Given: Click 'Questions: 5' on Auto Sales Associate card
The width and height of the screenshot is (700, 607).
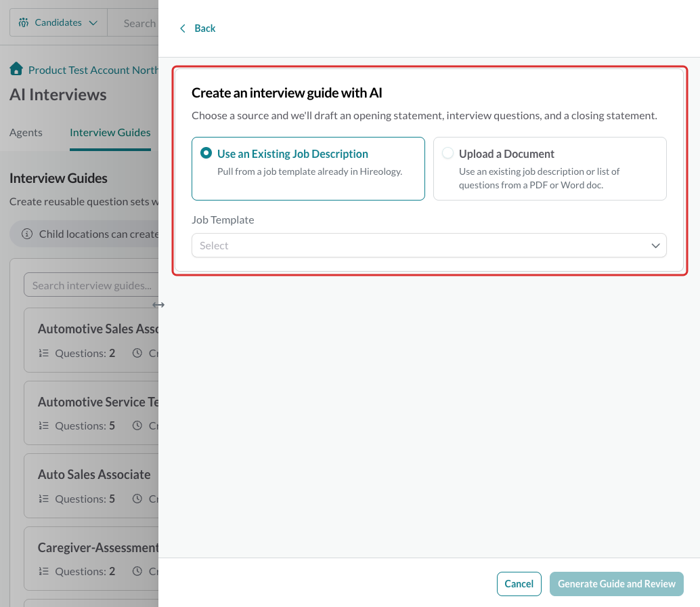Looking at the screenshot, I should click(x=85, y=499).
